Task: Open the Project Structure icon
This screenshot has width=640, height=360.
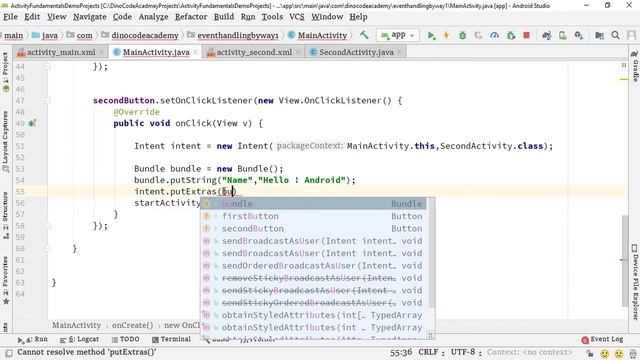Action: click(x=599, y=36)
